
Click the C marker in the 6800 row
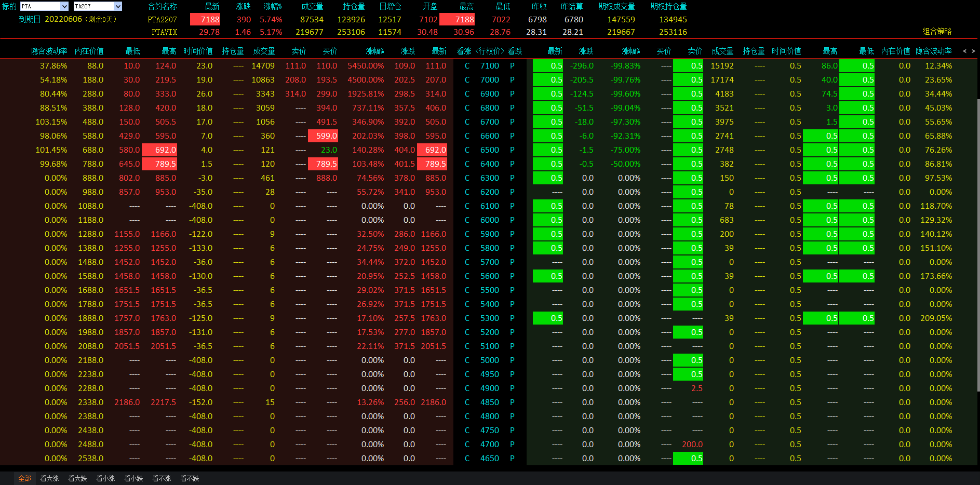click(x=467, y=108)
